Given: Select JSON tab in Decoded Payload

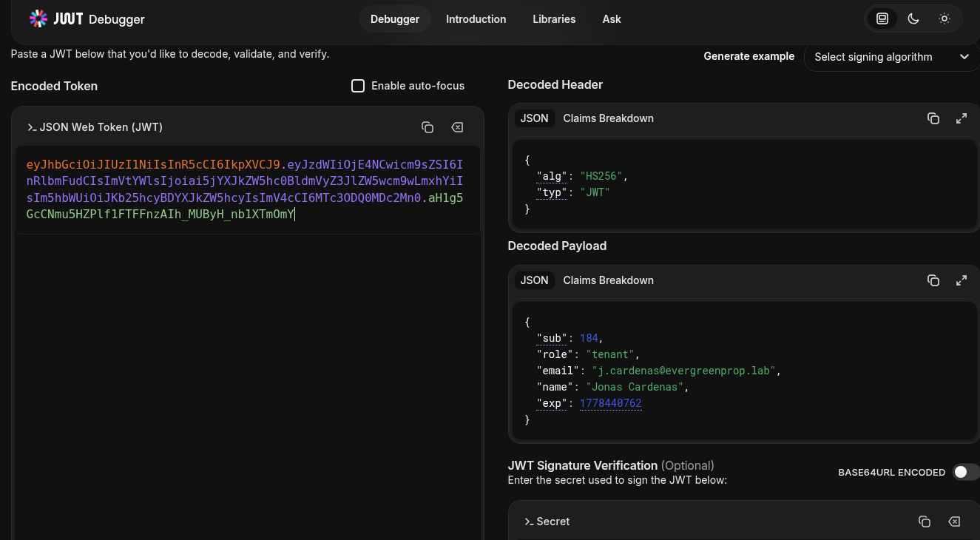Looking at the screenshot, I should click(x=535, y=280).
